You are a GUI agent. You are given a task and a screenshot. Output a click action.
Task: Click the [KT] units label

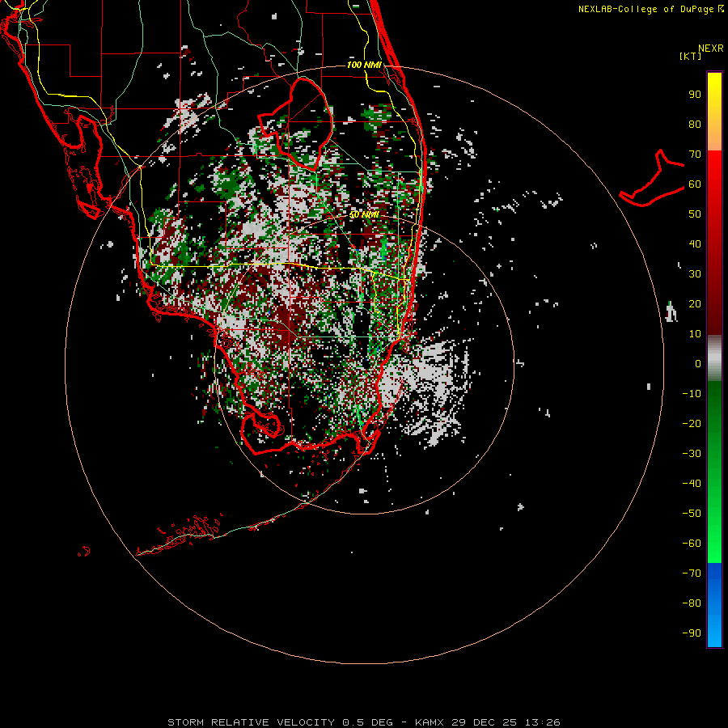tap(691, 56)
